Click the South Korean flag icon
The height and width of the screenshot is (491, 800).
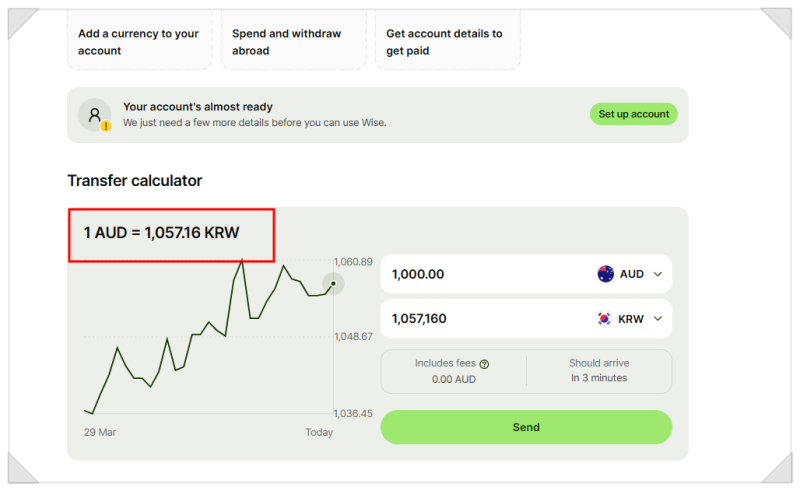point(604,319)
